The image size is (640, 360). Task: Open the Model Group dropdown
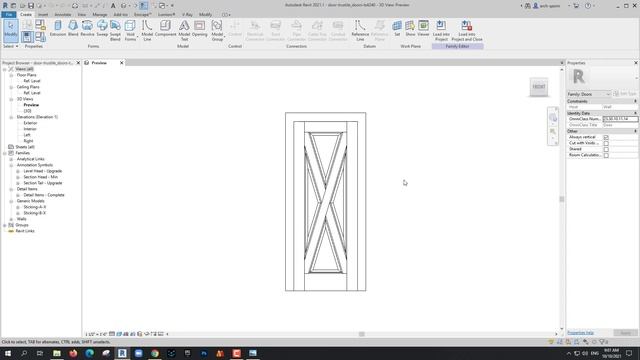[x=217, y=30]
